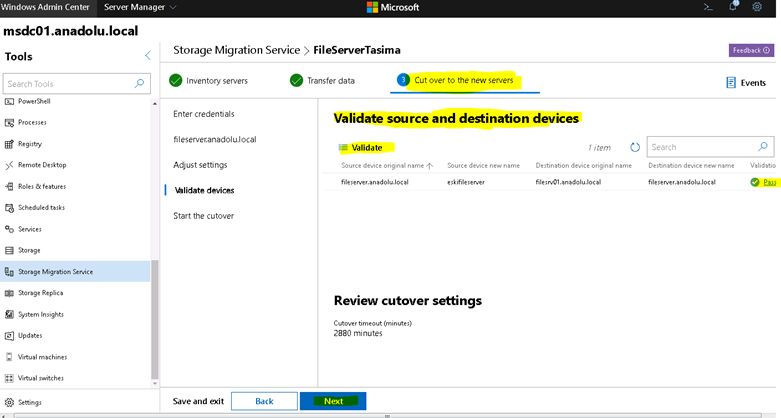Click the Back button
This screenshot has width=781, height=418.
point(264,401)
